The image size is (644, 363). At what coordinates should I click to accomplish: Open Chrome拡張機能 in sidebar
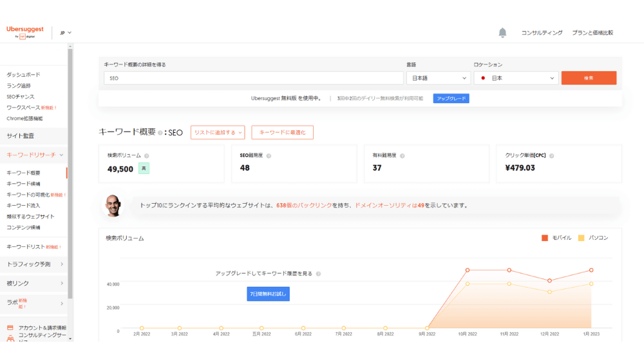pos(24,119)
